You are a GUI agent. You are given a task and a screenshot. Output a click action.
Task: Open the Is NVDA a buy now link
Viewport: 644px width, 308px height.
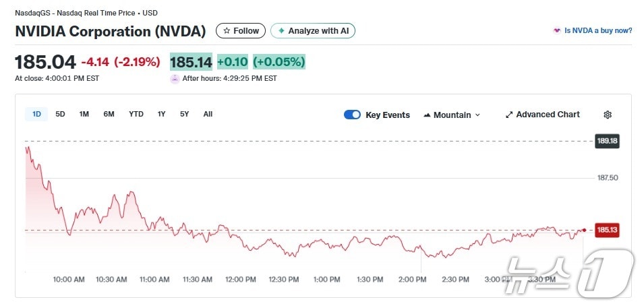point(597,31)
